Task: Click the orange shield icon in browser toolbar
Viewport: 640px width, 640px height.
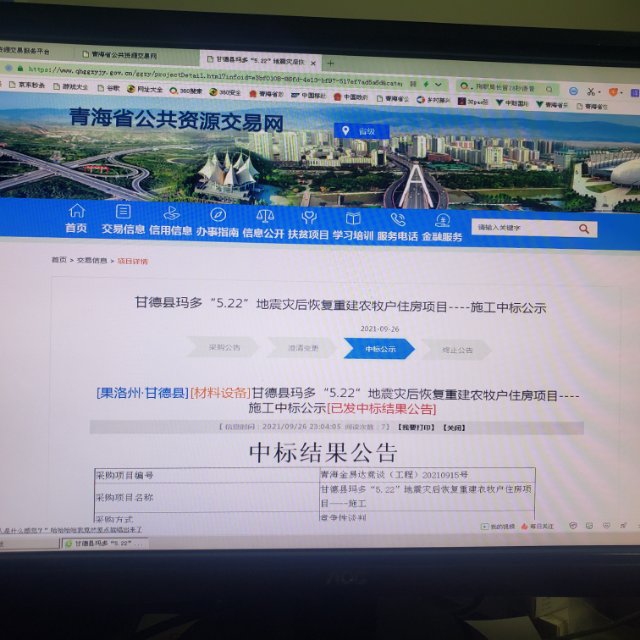Action: point(613,92)
